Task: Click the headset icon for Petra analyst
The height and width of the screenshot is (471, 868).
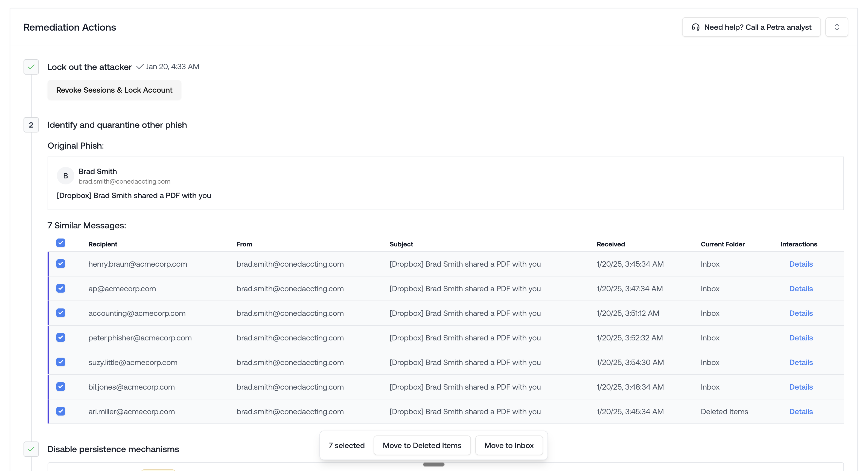Action: coord(695,27)
